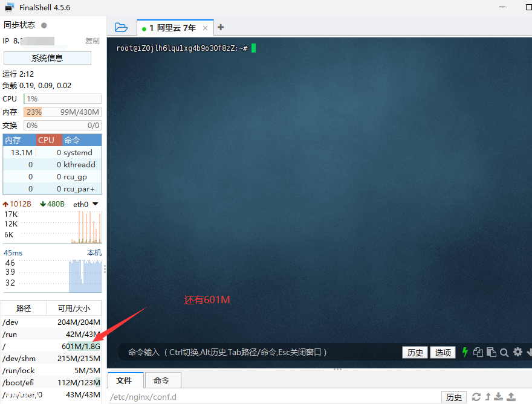
Task: Select the rcu_par+ process row
Action: 52,189
